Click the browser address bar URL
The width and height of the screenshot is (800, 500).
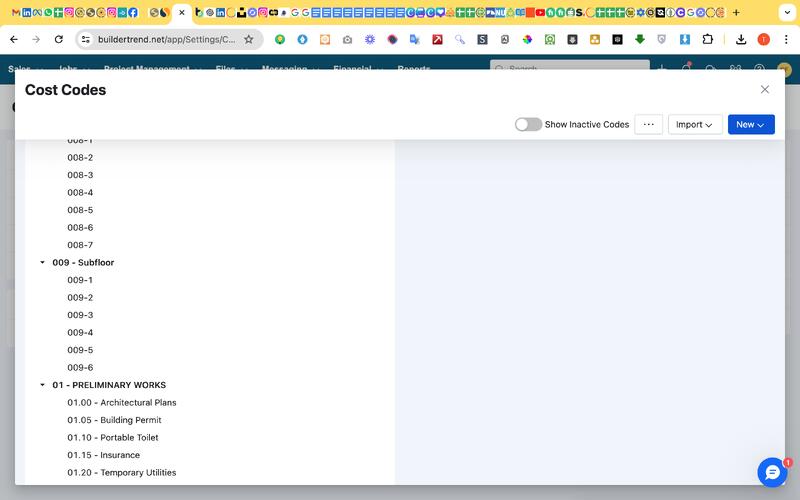click(166, 39)
